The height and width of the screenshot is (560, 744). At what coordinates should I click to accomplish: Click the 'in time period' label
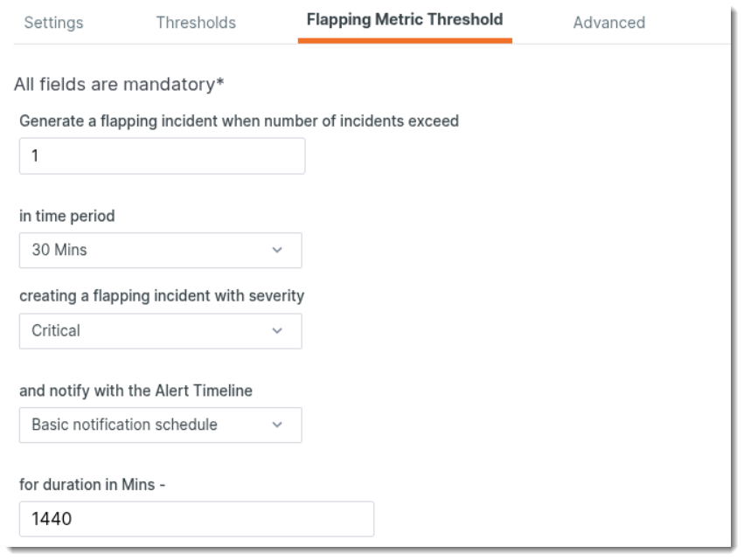pyautogui.click(x=67, y=217)
